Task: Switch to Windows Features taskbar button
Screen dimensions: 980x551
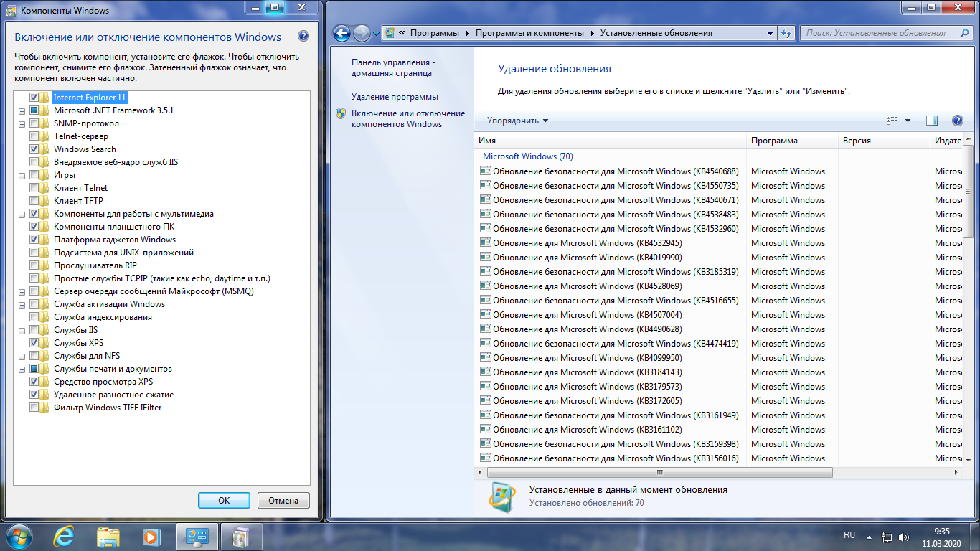Action: (x=242, y=536)
